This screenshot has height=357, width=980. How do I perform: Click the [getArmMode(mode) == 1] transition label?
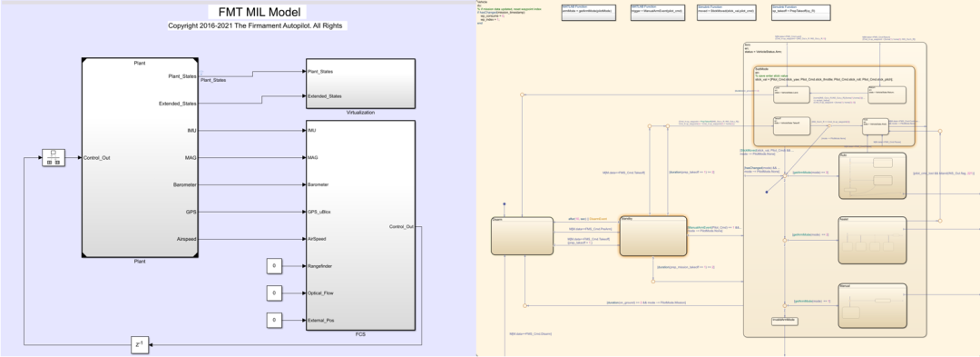[x=811, y=301]
